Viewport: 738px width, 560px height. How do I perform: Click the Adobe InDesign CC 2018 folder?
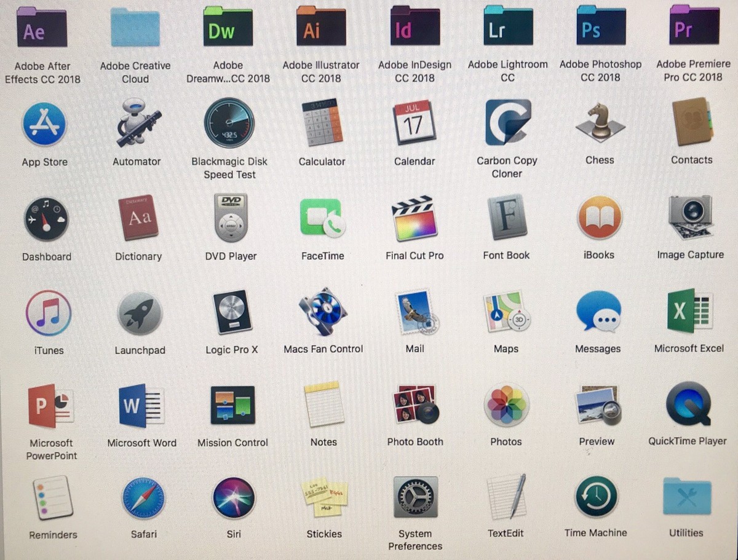click(415, 25)
